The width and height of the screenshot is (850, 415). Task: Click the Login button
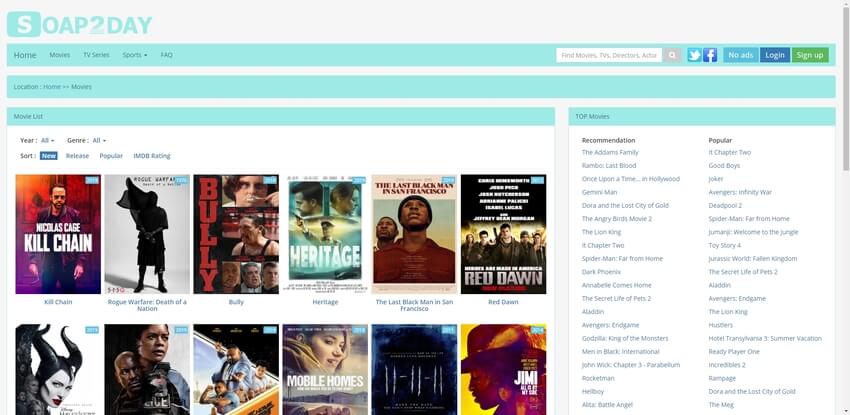point(775,55)
